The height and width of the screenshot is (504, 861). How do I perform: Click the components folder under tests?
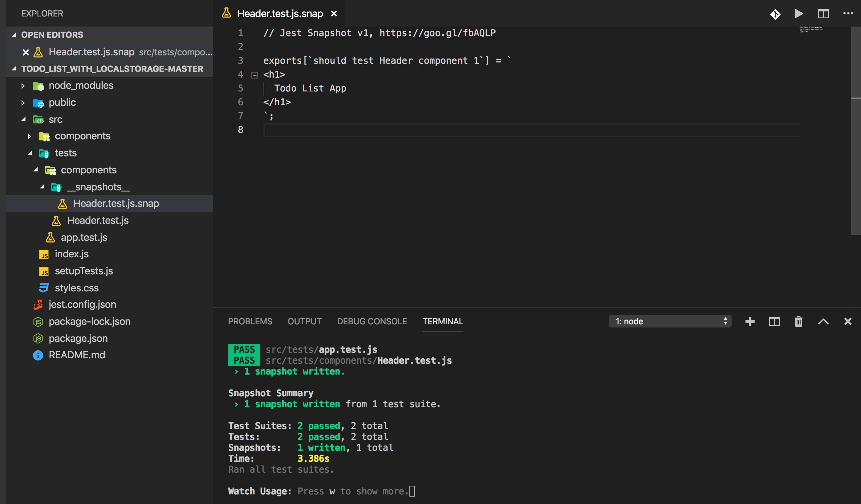point(89,170)
